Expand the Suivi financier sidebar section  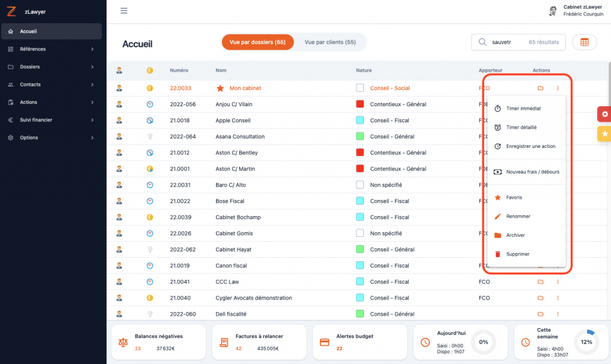tap(52, 120)
